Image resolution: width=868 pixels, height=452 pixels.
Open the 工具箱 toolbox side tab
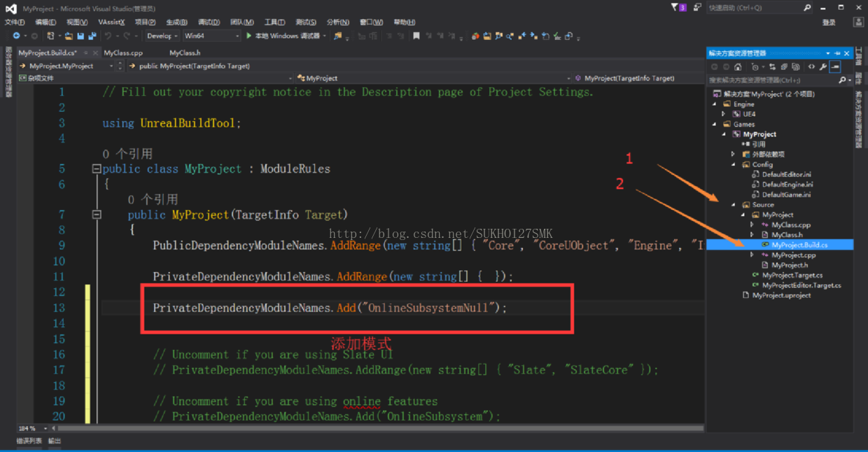[x=859, y=57]
